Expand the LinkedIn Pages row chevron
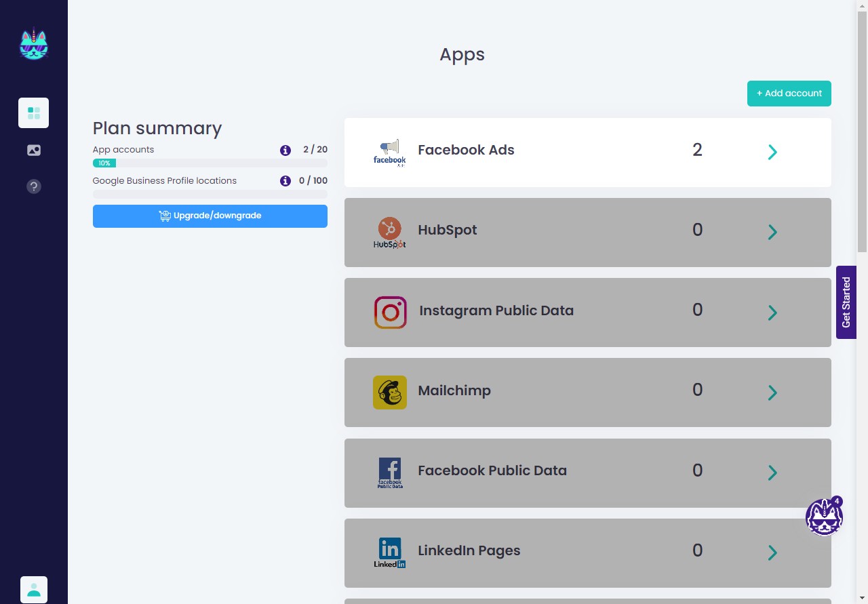Viewport: 868px width, 604px height. point(772,552)
